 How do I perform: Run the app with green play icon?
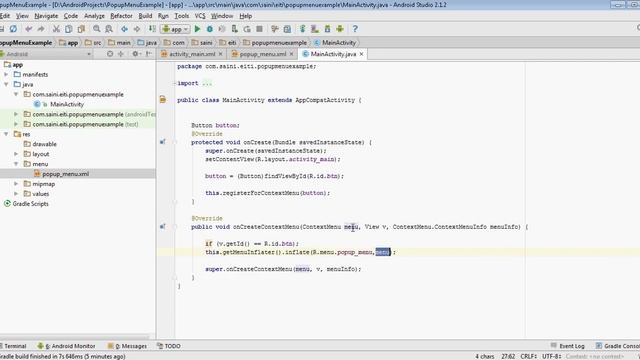197,29
